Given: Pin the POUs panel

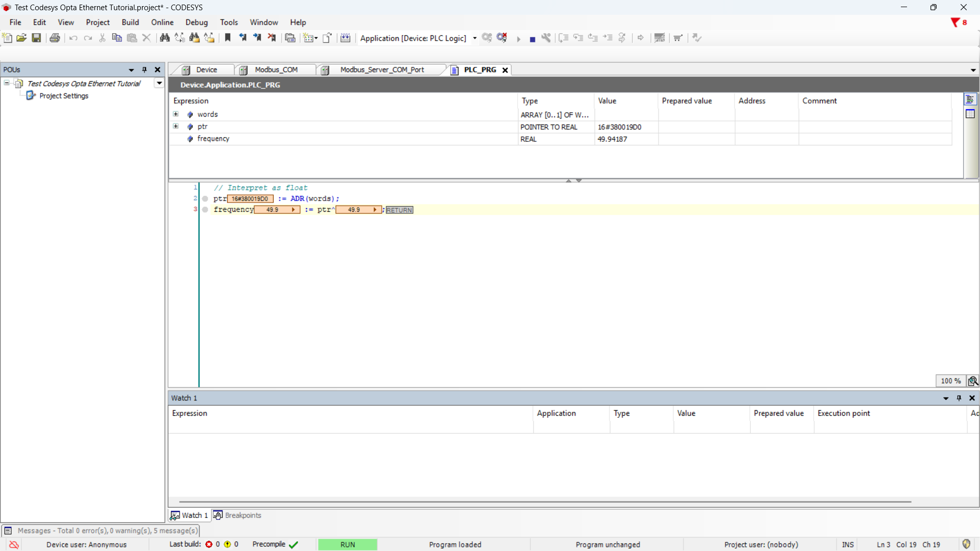Looking at the screenshot, I should pos(144,70).
